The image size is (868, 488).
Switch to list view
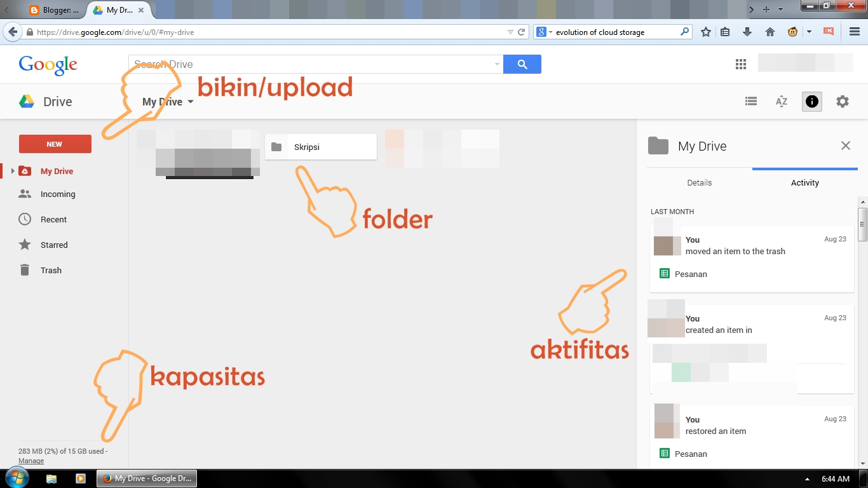pos(751,101)
